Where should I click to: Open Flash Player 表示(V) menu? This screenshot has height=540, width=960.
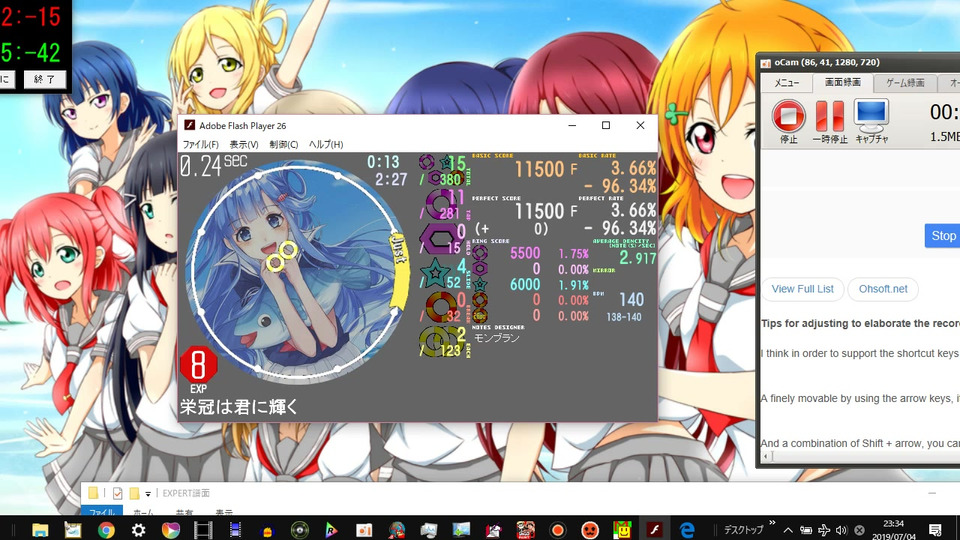244,144
